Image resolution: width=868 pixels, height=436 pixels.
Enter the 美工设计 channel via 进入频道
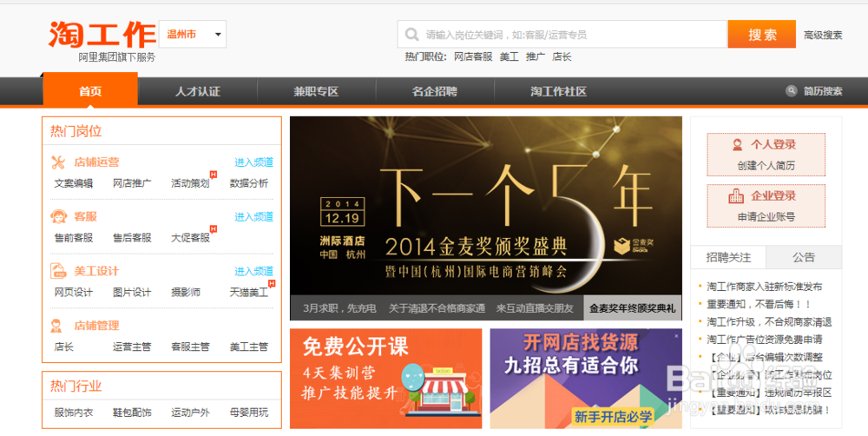[253, 271]
